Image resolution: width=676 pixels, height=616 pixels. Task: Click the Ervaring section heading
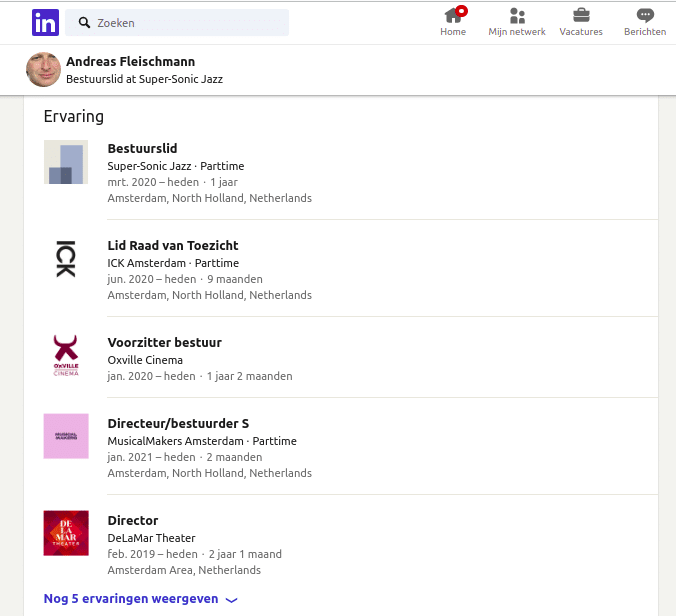74,116
